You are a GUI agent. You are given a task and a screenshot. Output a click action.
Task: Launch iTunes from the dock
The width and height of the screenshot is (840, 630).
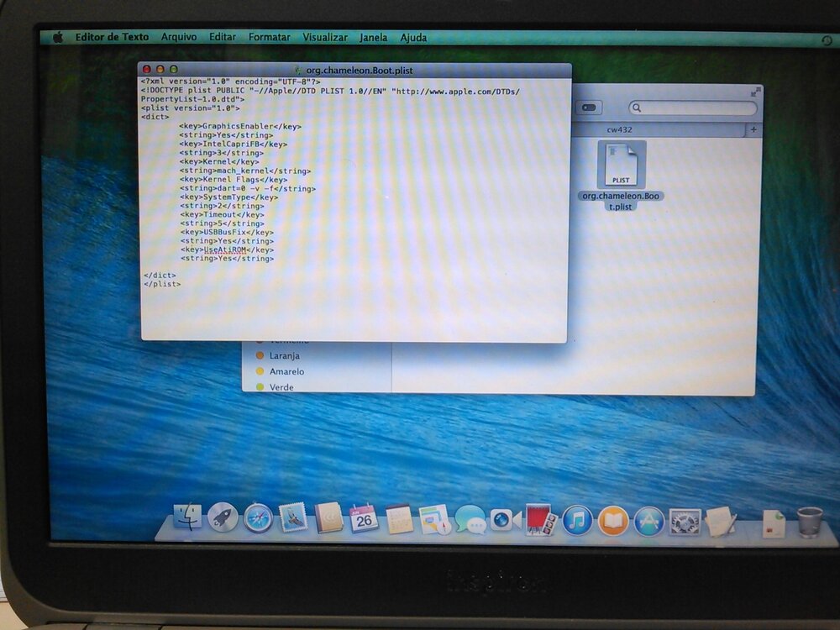tap(577, 521)
